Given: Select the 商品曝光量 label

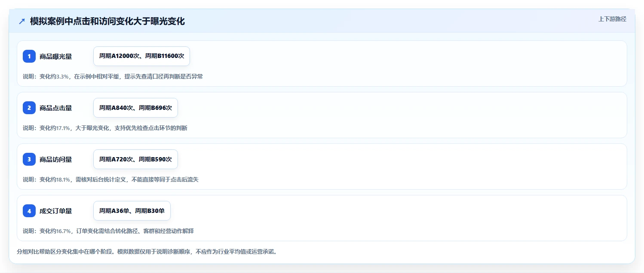Looking at the screenshot, I should (55, 56).
